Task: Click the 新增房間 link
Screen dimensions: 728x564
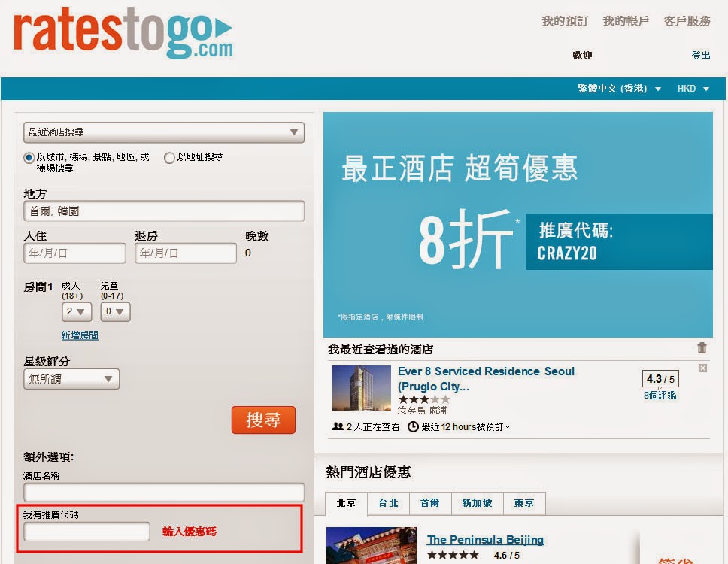Action: 80,335
